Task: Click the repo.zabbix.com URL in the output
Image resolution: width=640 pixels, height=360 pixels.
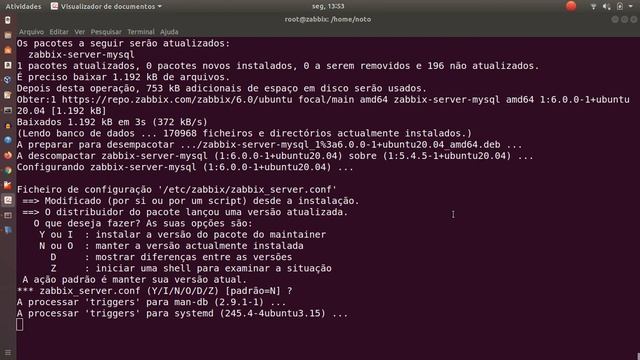Action: (x=177, y=100)
